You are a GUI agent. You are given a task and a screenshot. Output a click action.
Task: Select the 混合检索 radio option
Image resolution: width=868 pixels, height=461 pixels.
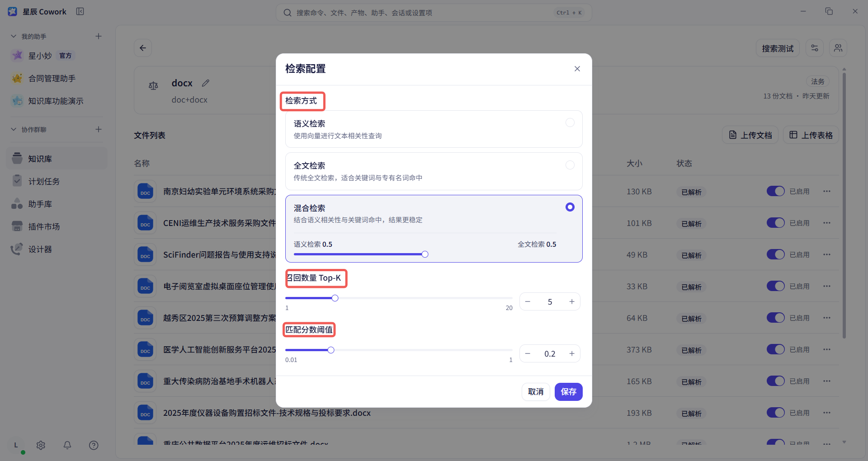point(570,207)
